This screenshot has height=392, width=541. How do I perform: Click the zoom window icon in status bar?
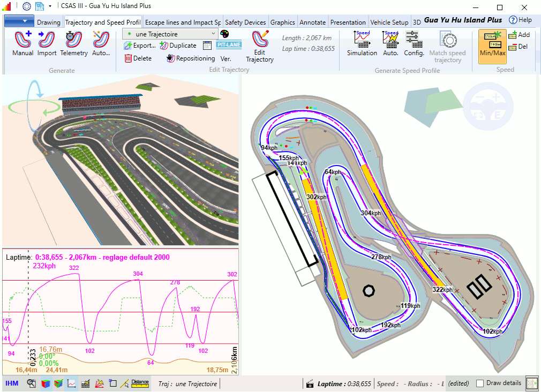click(32, 383)
